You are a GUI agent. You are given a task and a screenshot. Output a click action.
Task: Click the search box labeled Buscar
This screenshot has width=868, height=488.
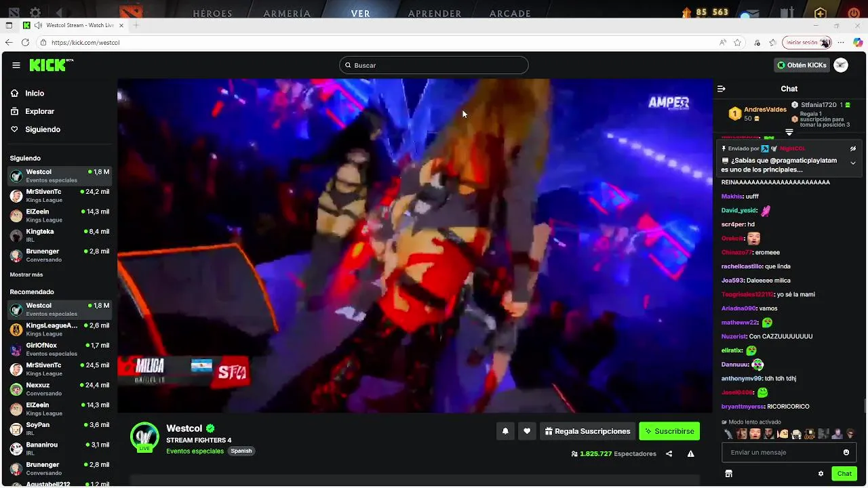(x=434, y=65)
